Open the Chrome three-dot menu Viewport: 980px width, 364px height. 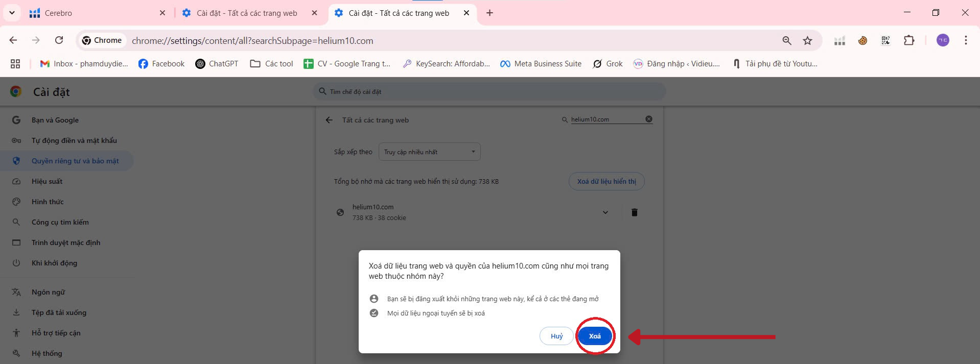point(966,40)
